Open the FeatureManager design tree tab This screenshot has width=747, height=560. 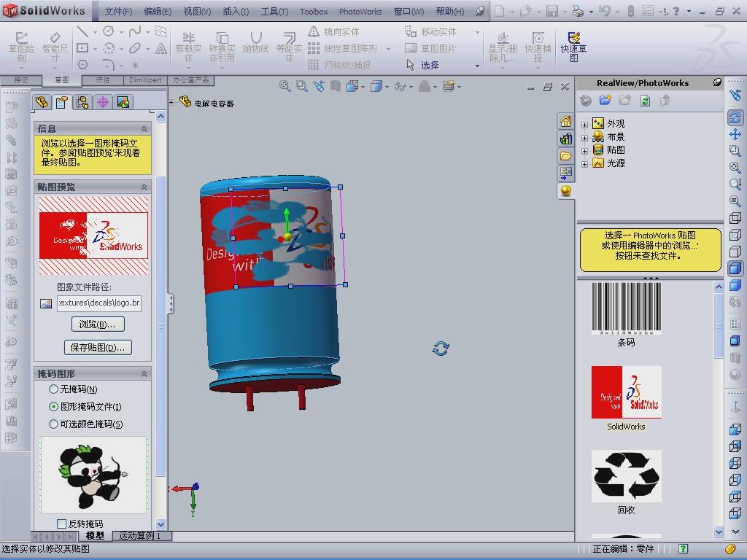click(42, 102)
